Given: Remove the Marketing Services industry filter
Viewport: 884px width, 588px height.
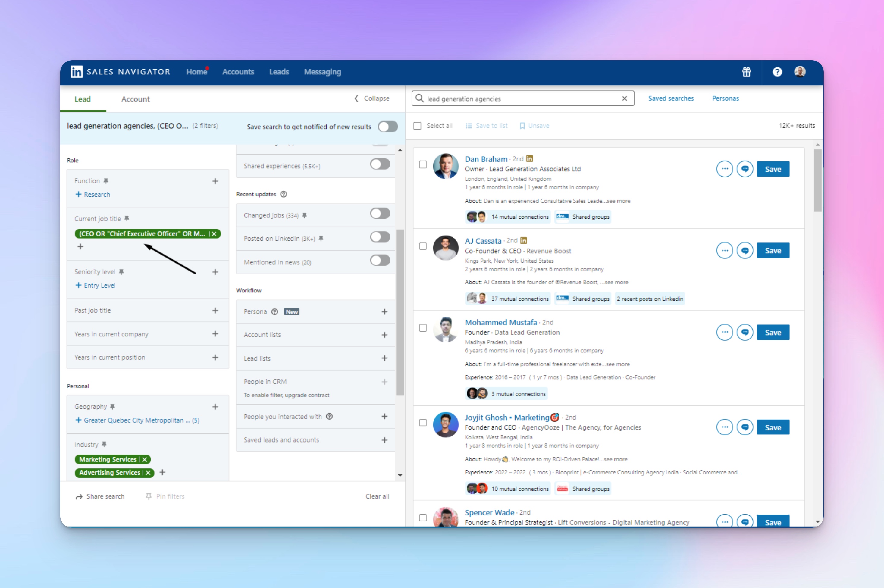Looking at the screenshot, I should click(x=145, y=459).
